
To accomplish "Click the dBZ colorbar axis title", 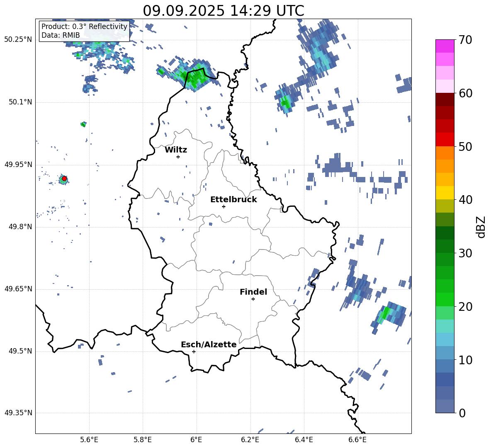I will [x=481, y=227].
